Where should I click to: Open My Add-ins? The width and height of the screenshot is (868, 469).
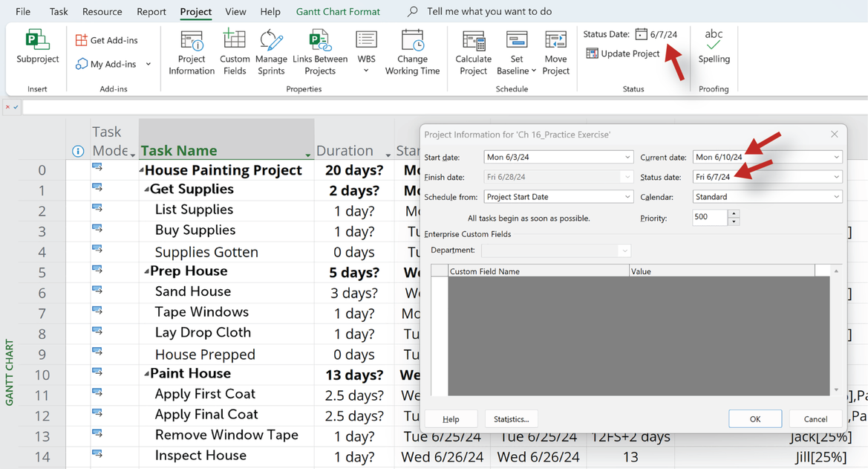(106, 64)
